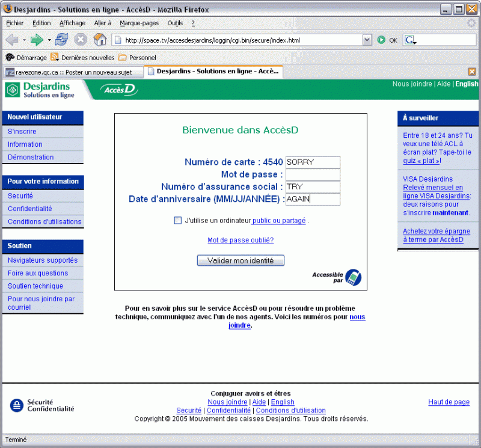This screenshot has width=481, height=448.
Task: Click Aide in the top banner
Action: (x=444, y=84)
